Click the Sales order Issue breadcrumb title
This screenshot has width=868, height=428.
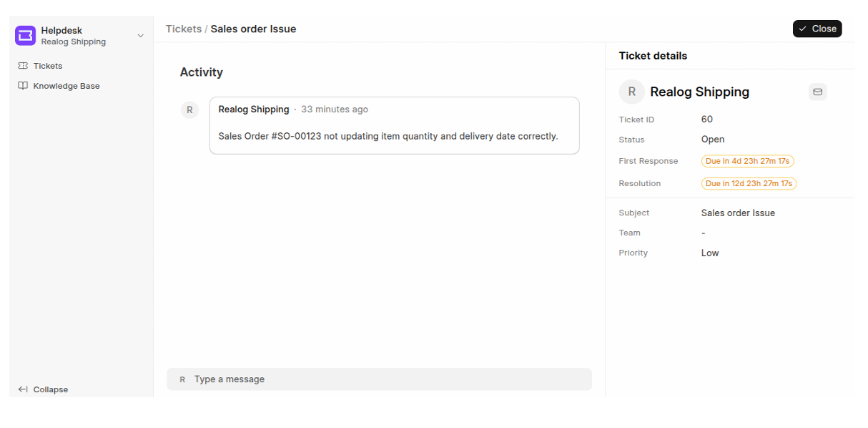tap(253, 29)
